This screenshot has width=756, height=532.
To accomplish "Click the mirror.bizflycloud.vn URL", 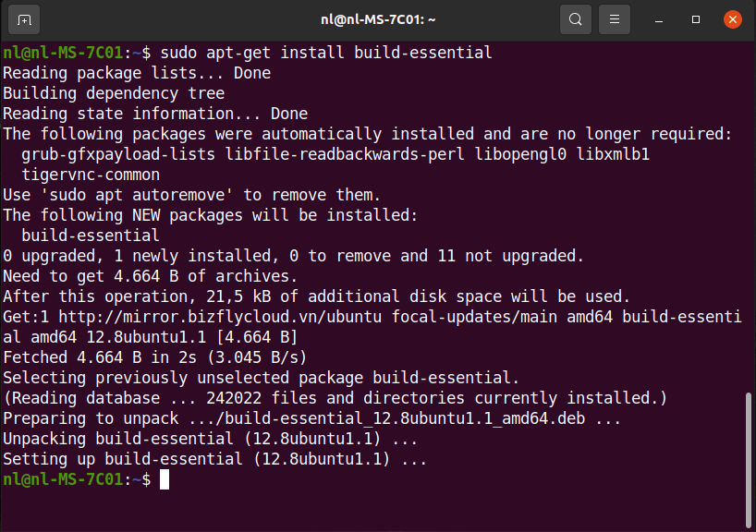I will [220, 317].
